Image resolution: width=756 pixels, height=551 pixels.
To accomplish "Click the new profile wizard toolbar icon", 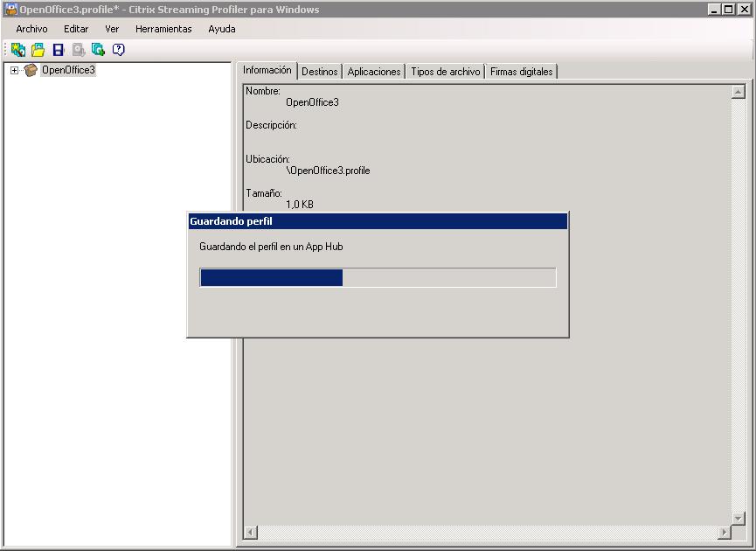I will (18, 49).
